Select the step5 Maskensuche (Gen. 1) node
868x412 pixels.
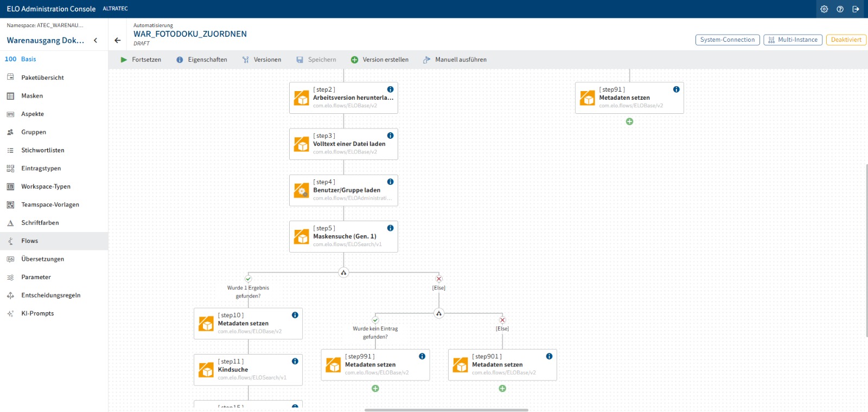click(343, 236)
